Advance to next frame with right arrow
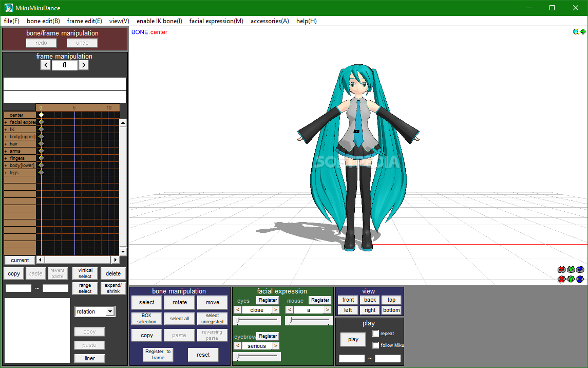 83,65
